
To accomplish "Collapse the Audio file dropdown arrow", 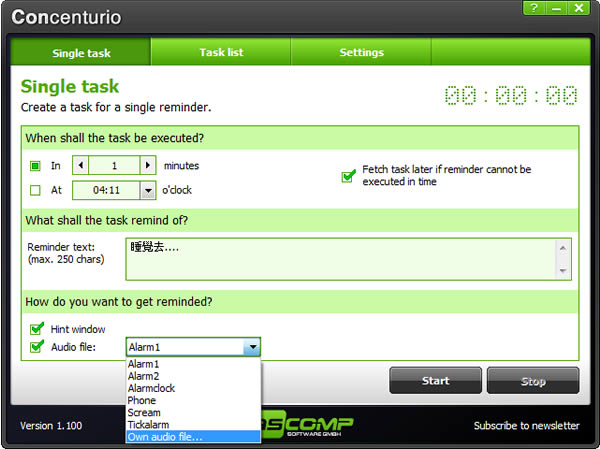I will click(x=252, y=347).
